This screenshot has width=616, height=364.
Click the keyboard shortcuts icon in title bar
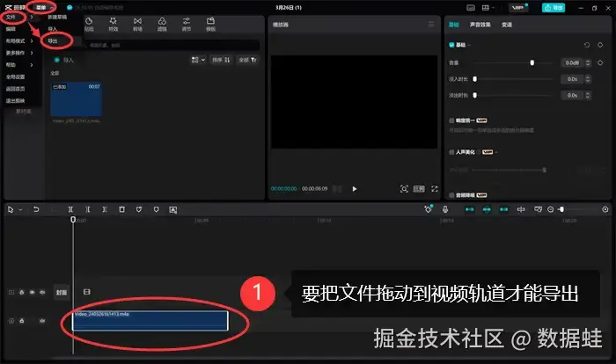coord(471,8)
